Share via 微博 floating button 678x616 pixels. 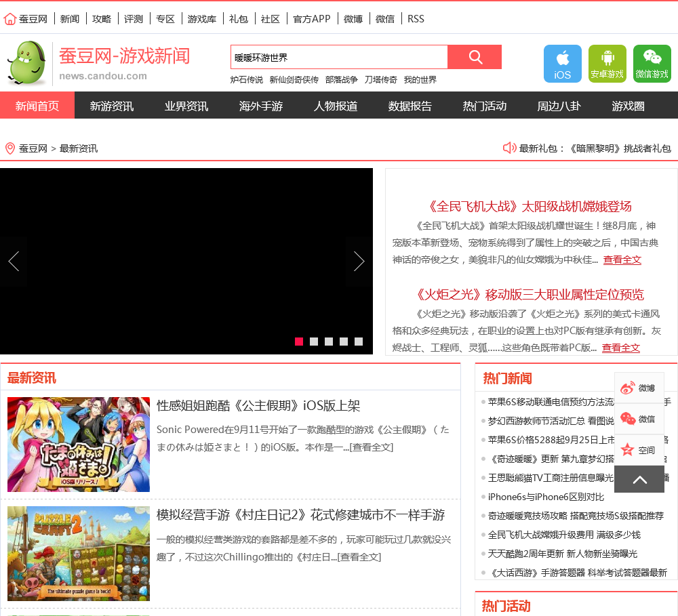tap(639, 388)
